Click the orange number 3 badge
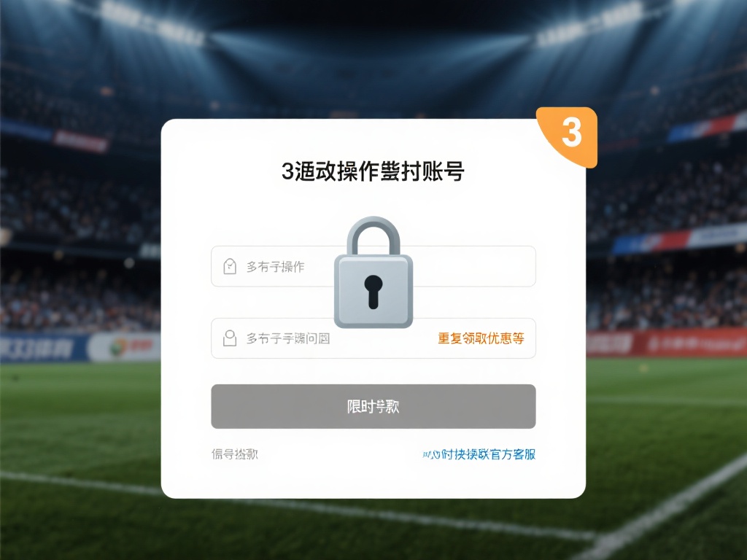 click(571, 133)
